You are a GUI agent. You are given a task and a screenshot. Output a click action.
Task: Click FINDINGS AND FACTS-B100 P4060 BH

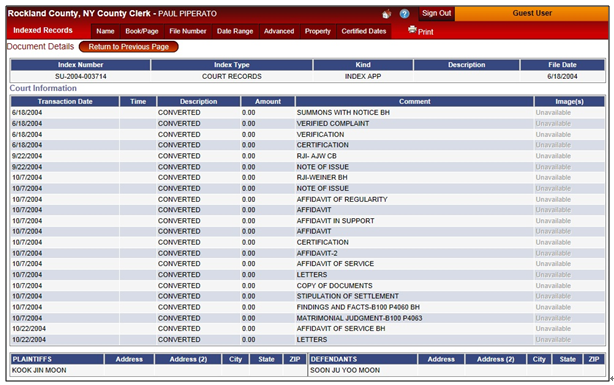[358, 307]
